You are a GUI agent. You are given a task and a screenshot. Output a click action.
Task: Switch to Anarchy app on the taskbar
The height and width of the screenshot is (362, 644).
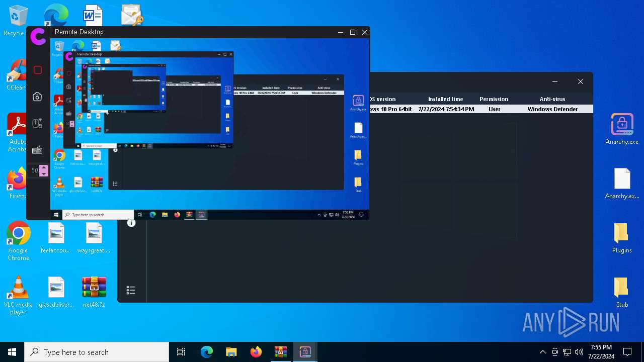pos(305,352)
